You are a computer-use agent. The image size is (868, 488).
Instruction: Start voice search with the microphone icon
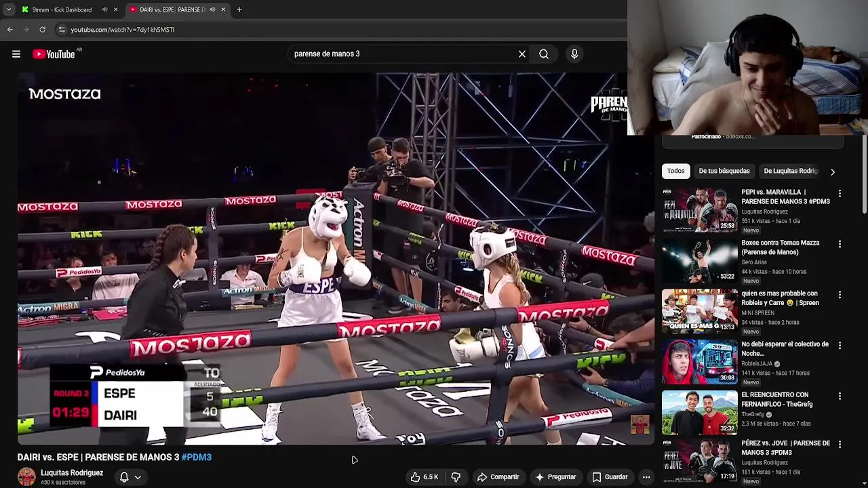[x=574, y=54]
